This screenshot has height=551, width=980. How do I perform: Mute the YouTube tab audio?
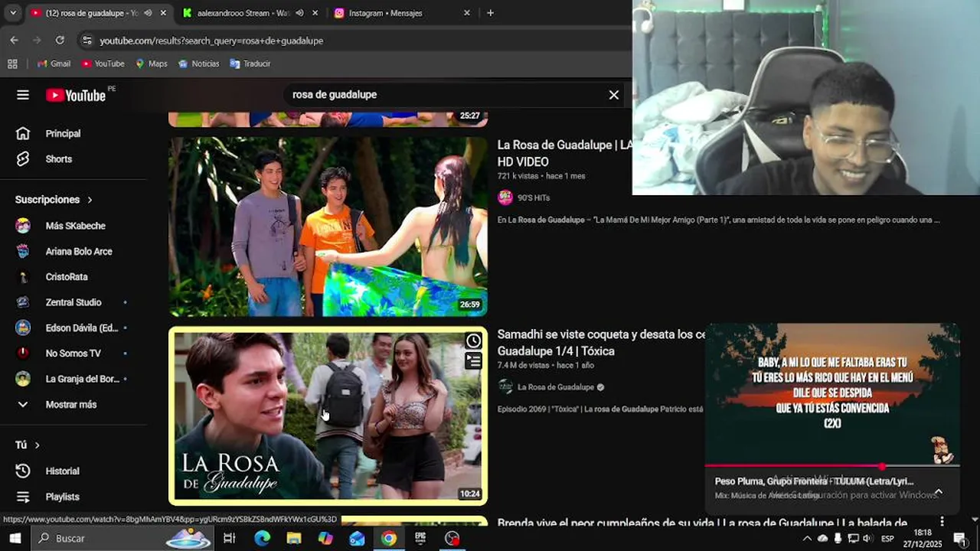point(148,13)
